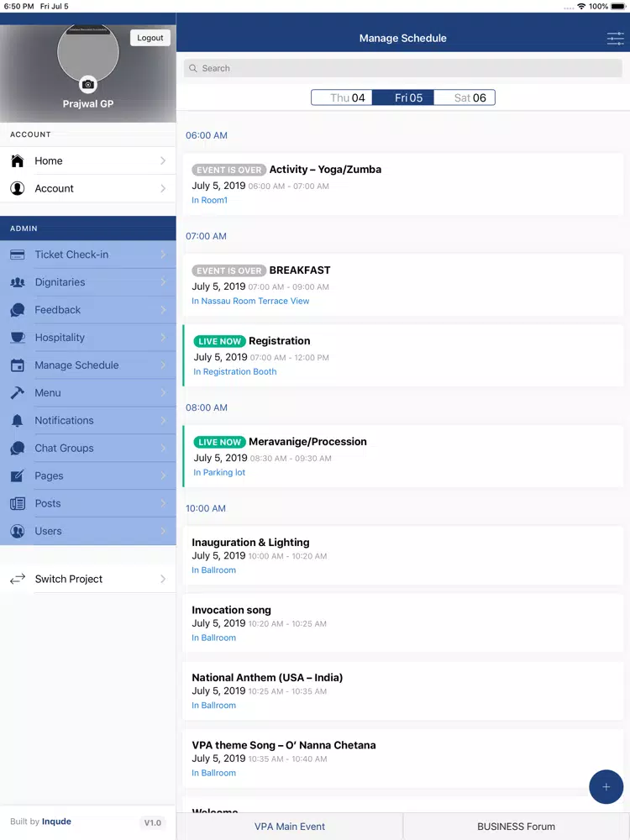Tap the camera icon under profile photo
Image resolution: width=630 pixels, height=840 pixels.
tap(88, 85)
